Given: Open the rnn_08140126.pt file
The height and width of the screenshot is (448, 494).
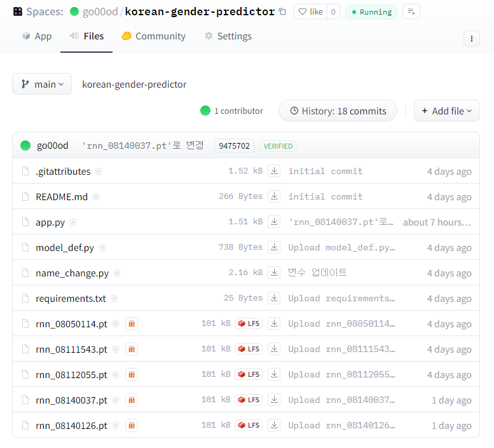Looking at the screenshot, I should click(x=71, y=426).
